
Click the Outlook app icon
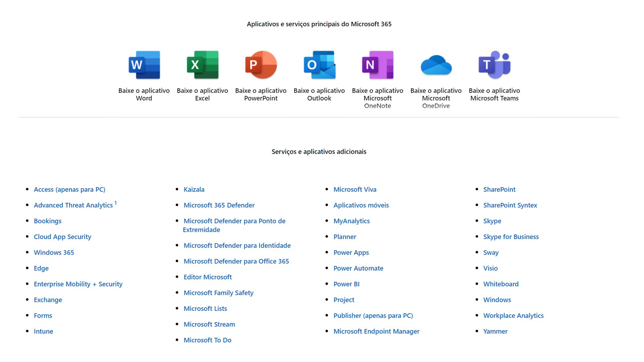click(x=319, y=65)
